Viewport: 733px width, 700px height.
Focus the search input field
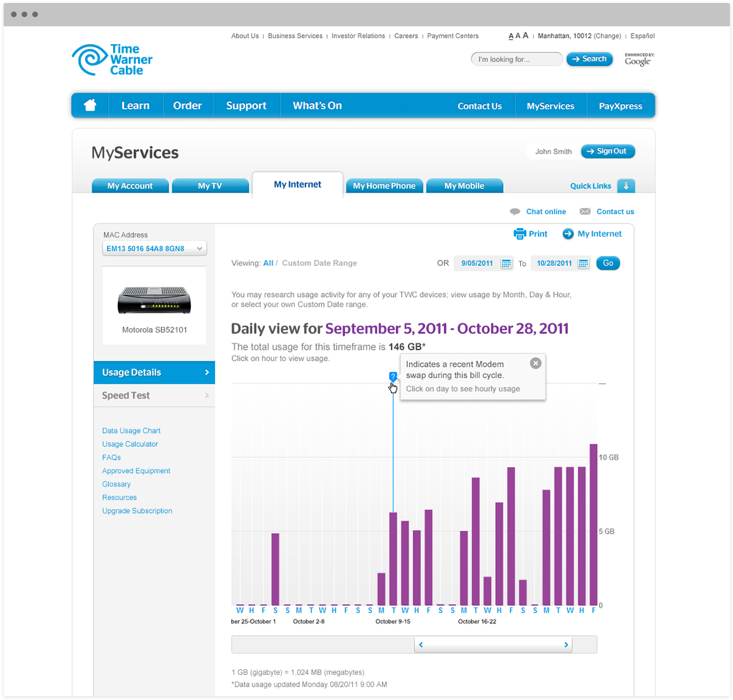[517, 59]
